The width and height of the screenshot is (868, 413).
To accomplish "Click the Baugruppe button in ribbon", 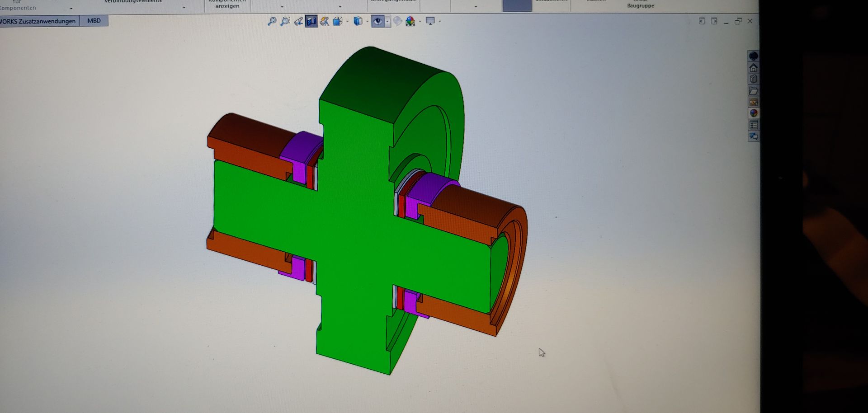I will point(640,5).
